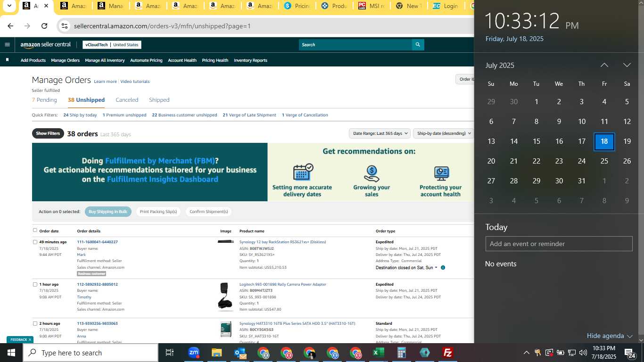
Task: Open the Windows Start menu
Action: tap(11, 353)
